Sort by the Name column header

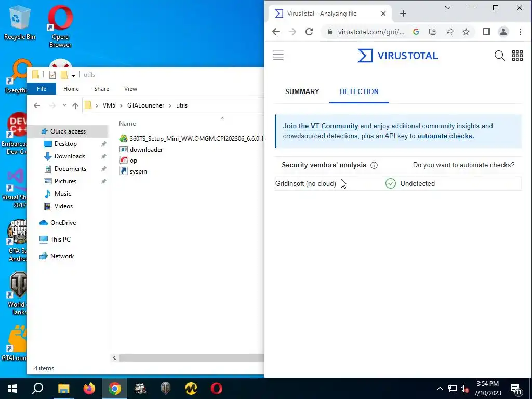pos(127,124)
